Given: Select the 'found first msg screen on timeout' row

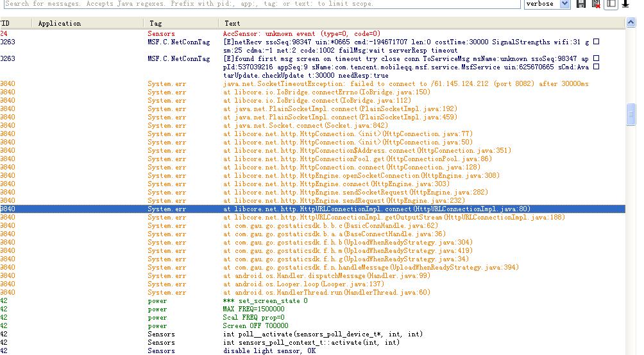Looking at the screenshot, I should (x=312, y=67).
